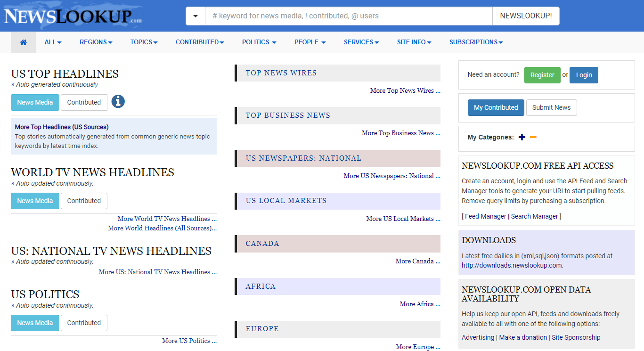
Task: Open More World TV News Headlines link
Action: tap(167, 219)
